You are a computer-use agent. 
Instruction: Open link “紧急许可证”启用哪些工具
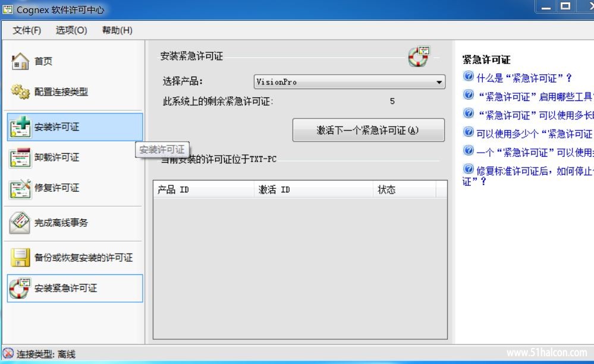[535, 97]
